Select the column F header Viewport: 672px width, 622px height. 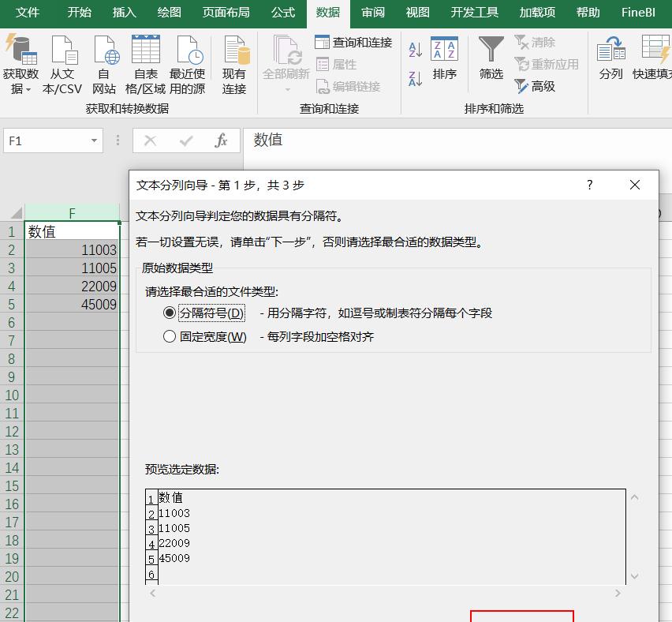tap(72, 213)
